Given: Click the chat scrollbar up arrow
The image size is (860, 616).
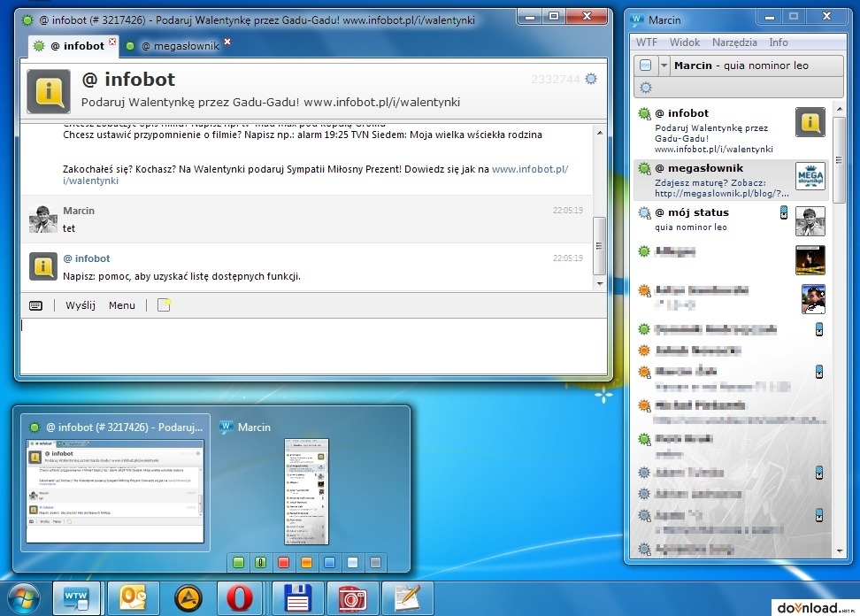Looking at the screenshot, I should click(600, 134).
